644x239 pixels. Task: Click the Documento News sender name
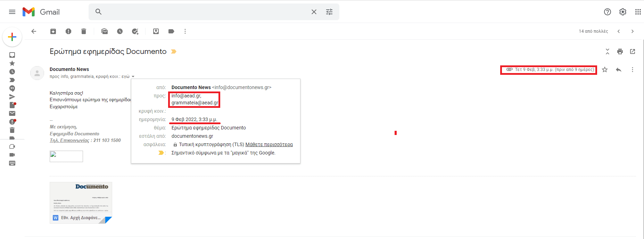[x=69, y=69]
